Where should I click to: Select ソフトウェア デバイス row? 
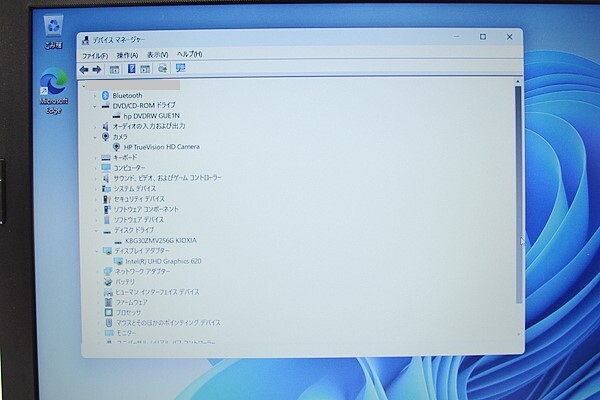click(x=139, y=220)
